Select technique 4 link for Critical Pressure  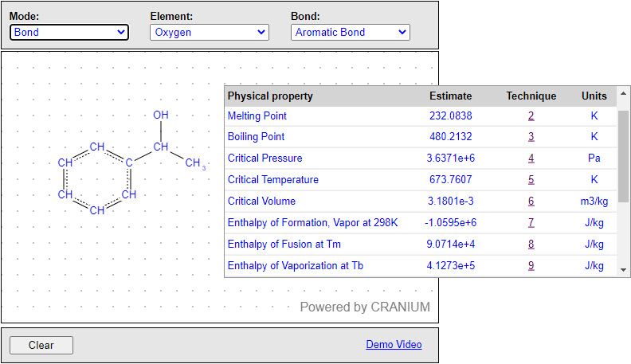click(x=531, y=159)
